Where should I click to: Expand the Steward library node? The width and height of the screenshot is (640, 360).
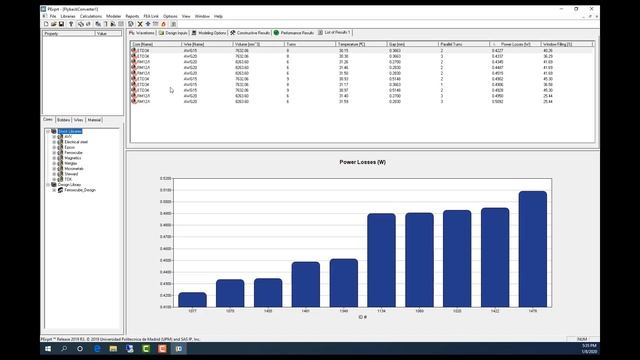click(54, 174)
